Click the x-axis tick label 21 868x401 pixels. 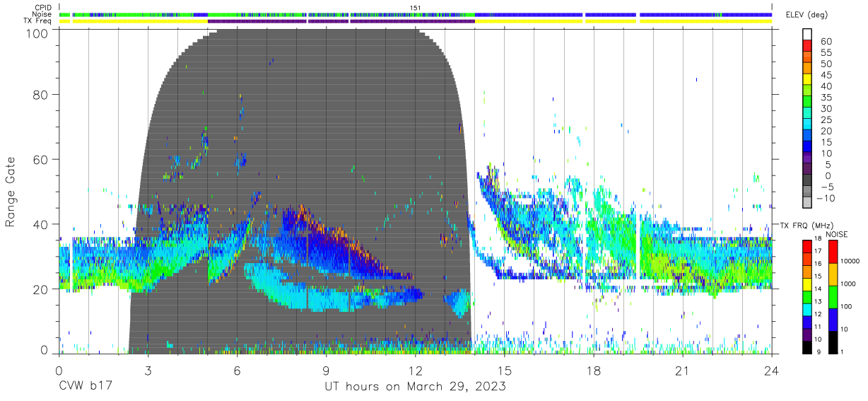click(x=683, y=371)
